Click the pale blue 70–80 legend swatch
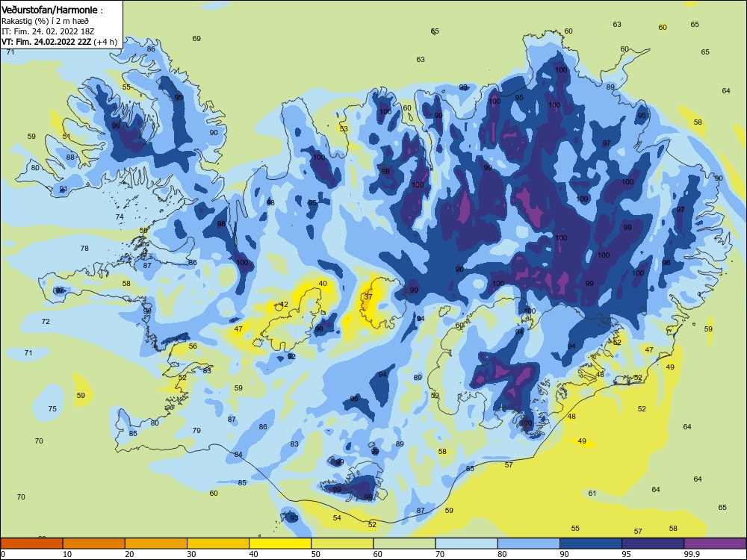Viewport: 747px width, 560px height. pyautogui.click(x=467, y=544)
